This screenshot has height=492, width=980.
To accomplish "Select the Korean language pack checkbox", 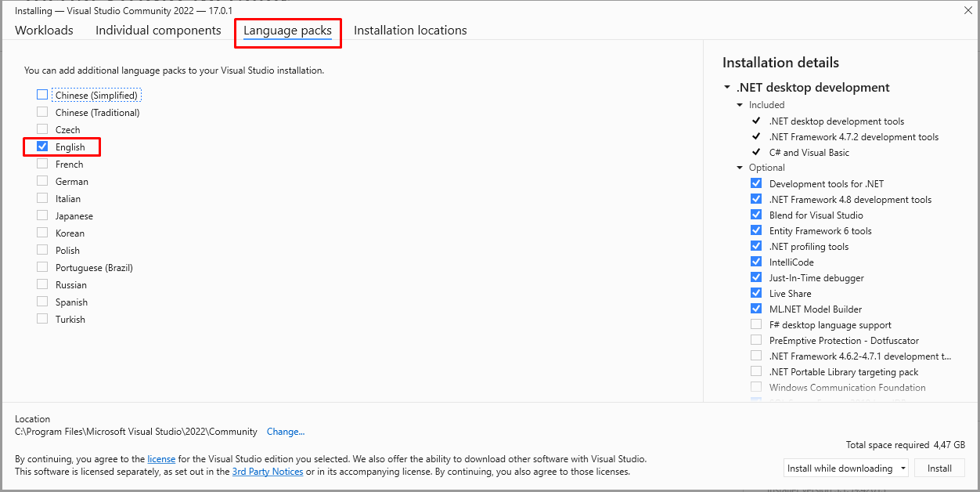I will [x=42, y=233].
